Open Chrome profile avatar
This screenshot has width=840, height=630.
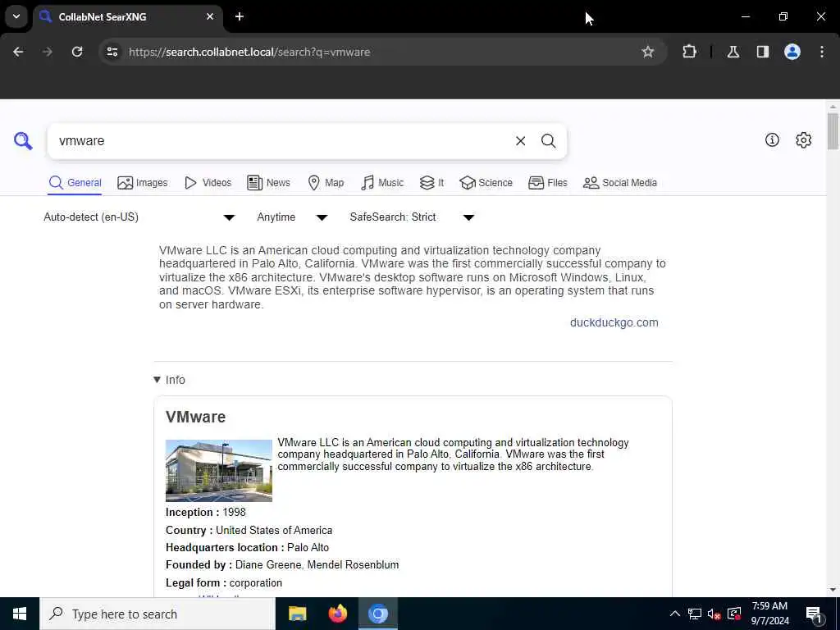pyautogui.click(x=792, y=52)
